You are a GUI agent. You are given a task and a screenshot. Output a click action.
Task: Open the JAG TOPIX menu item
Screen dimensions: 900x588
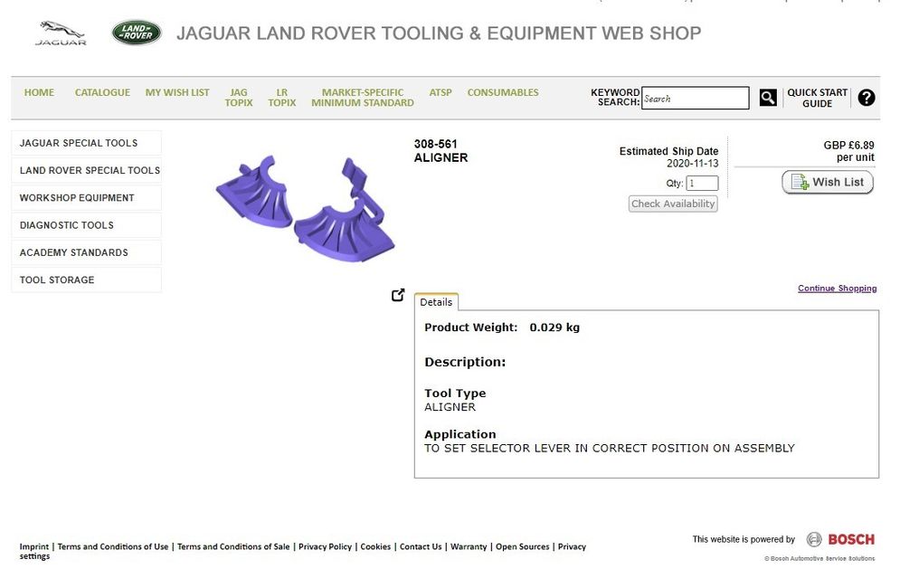239,98
